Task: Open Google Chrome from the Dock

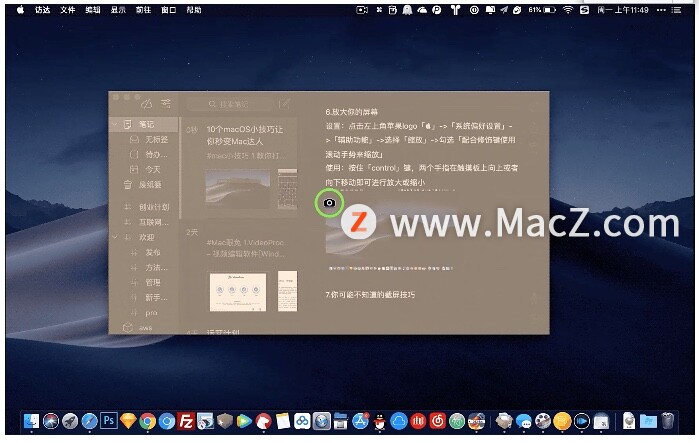Action: click(x=148, y=421)
